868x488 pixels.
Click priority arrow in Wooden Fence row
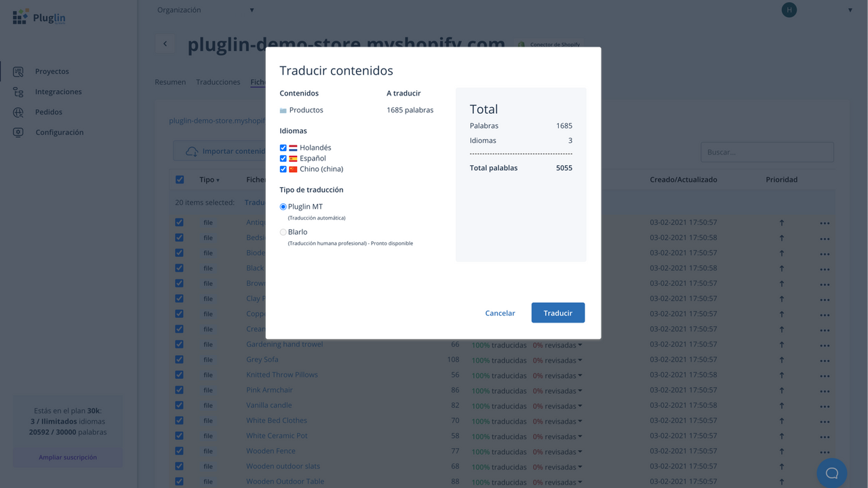[x=781, y=451]
